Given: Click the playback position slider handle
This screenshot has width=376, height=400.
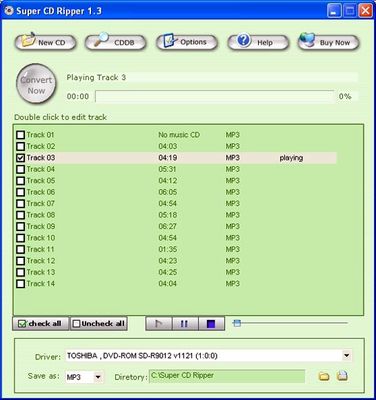Looking at the screenshot, I should [x=237, y=323].
